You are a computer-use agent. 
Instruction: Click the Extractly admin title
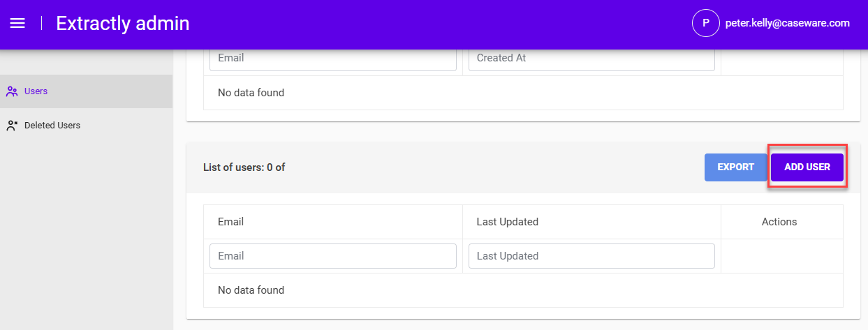coord(123,23)
